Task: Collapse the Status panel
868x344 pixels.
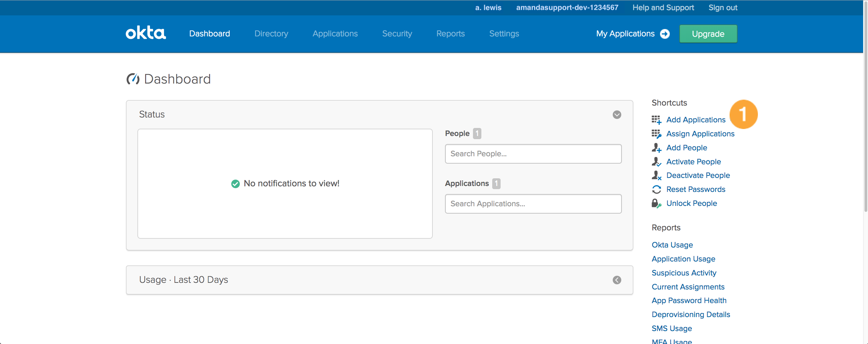Action: [x=617, y=115]
